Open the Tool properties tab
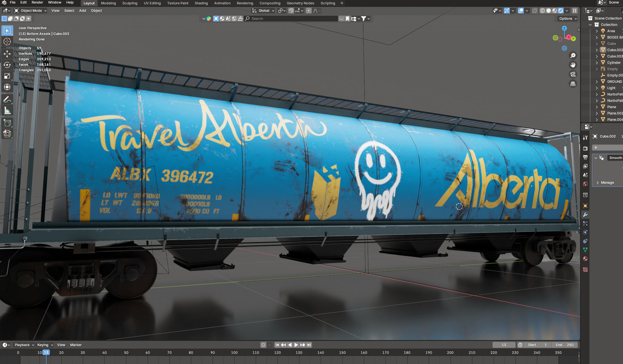The height and width of the screenshot is (364, 623). pyautogui.click(x=585, y=138)
